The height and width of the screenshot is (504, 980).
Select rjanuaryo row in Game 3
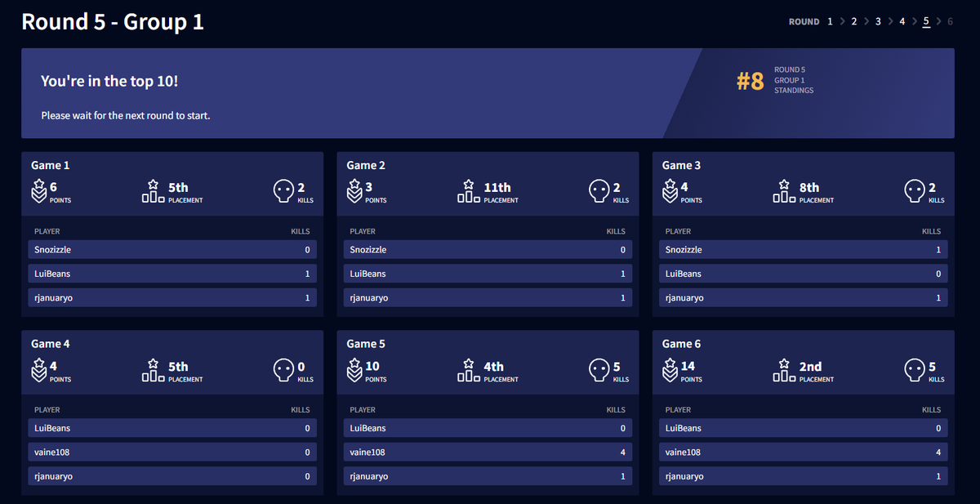click(x=804, y=298)
